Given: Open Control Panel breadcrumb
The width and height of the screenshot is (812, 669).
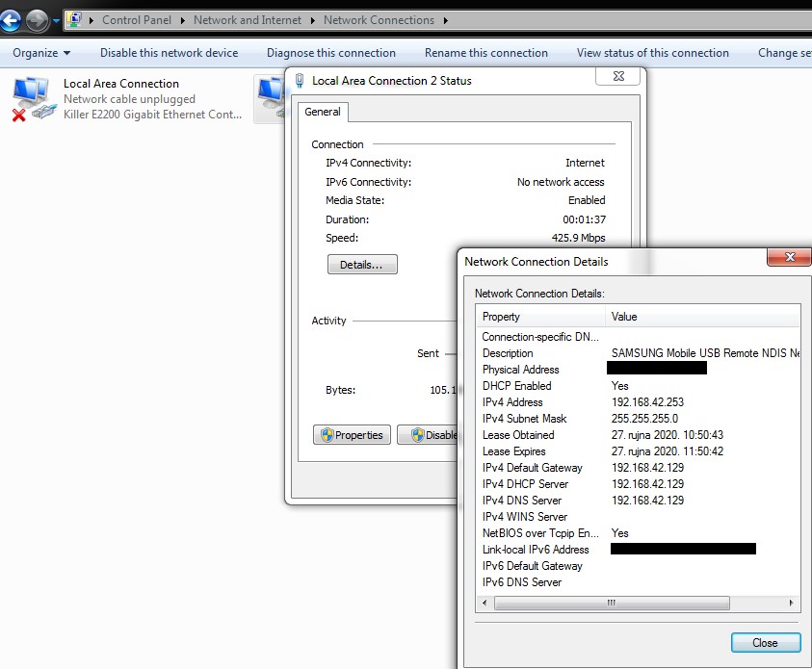Looking at the screenshot, I should (136, 20).
